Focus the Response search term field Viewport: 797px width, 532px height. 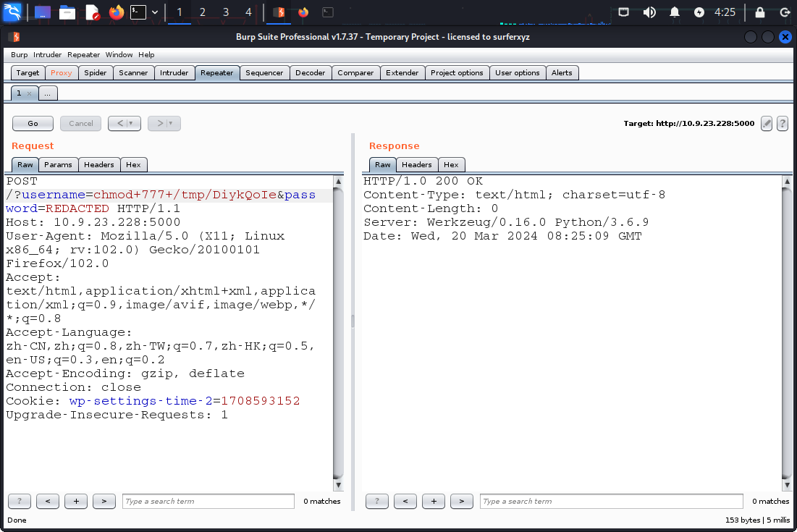pos(612,501)
